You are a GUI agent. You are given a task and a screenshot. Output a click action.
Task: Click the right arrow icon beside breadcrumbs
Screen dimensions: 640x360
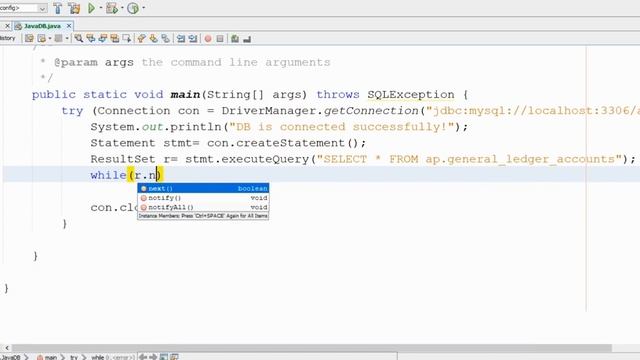click(153, 357)
